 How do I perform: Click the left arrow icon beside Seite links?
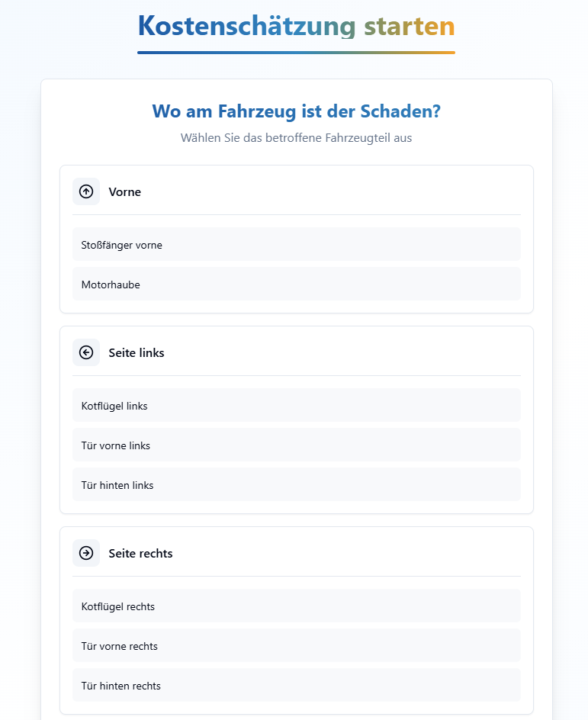coord(86,352)
